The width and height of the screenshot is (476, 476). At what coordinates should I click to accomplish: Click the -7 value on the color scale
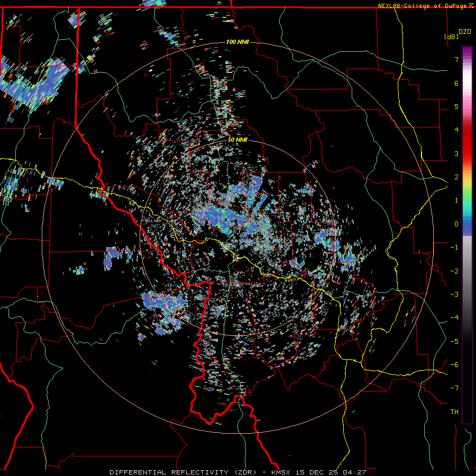click(454, 388)
